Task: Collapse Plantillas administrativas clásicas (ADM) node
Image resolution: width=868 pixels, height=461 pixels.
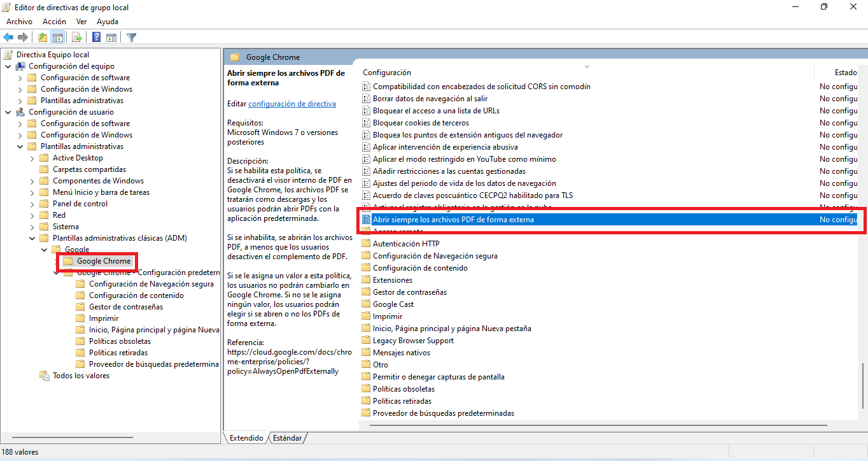Action: [32, 238]
